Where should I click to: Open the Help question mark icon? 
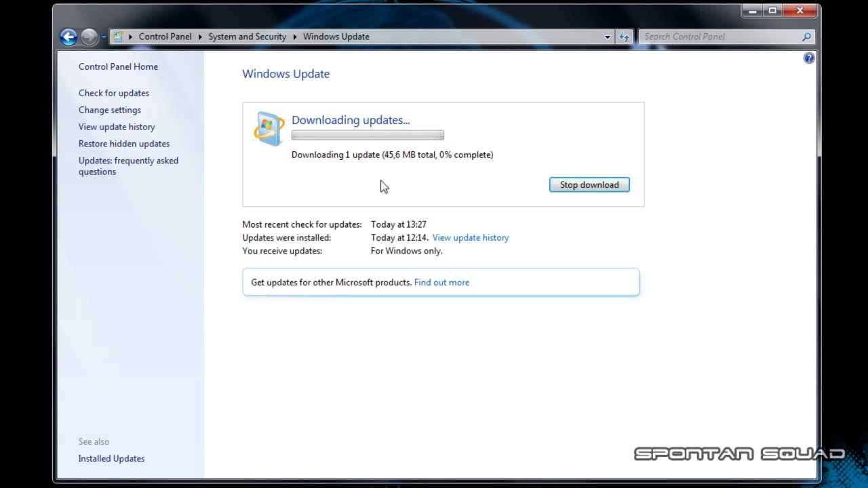(x=809, y=58)
